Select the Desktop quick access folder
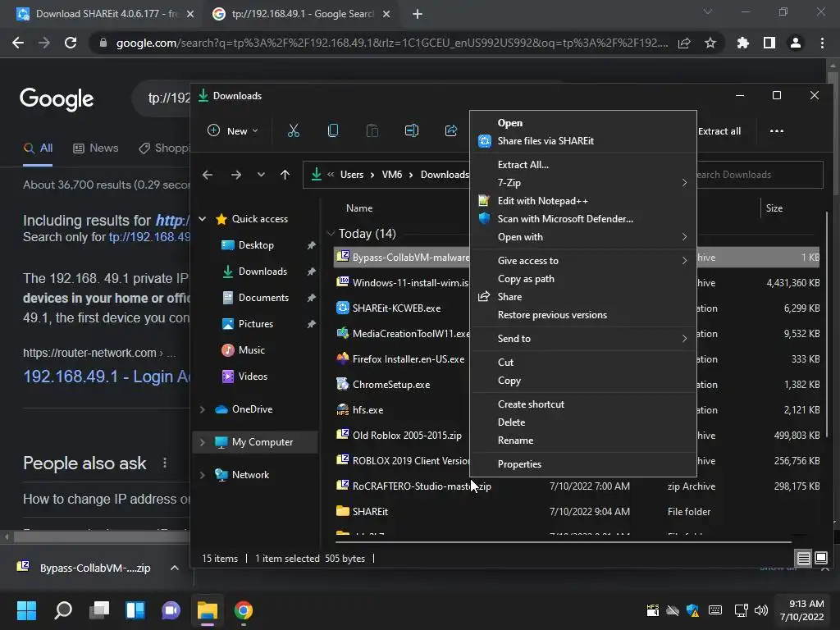This screenshot has width=840, height=630. (x=256, y=244)
